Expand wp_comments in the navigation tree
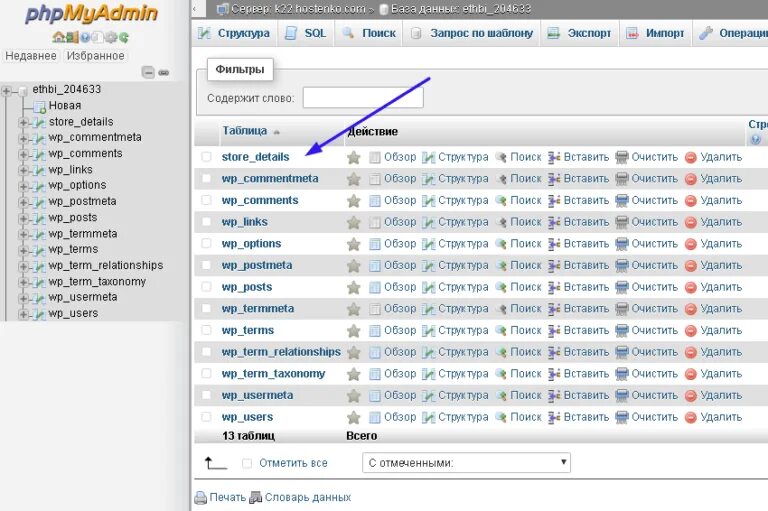768x511 pixels. 23,155
